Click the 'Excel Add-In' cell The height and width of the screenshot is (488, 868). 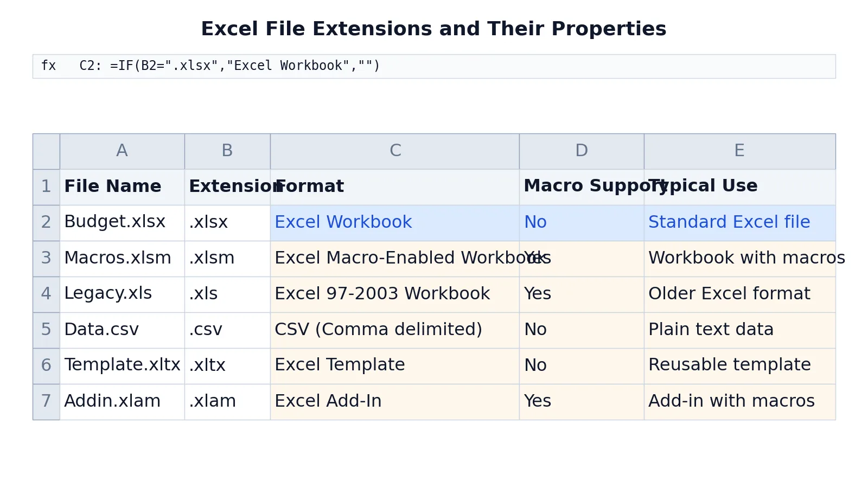[x=395, y=402]
